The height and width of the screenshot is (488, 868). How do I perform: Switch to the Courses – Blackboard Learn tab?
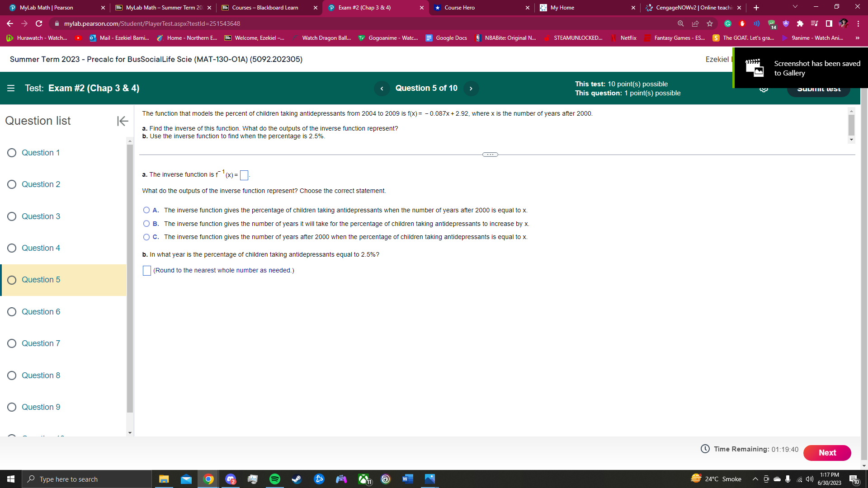tap(264, 8)
